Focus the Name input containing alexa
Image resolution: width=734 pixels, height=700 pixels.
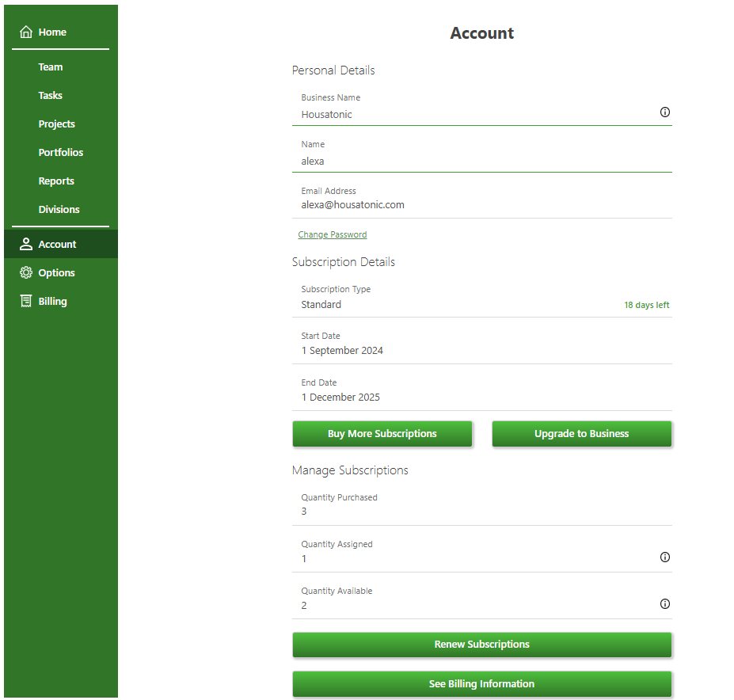coord(475,162)
